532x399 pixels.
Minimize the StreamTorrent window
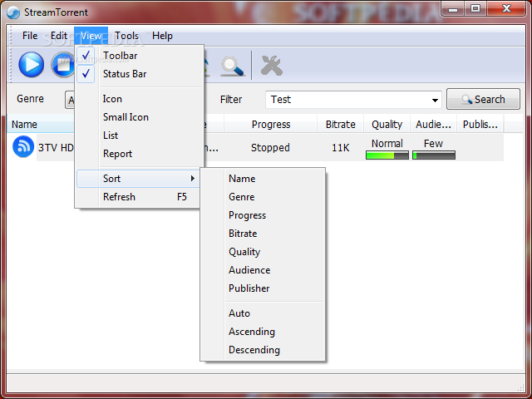[453, 9]
